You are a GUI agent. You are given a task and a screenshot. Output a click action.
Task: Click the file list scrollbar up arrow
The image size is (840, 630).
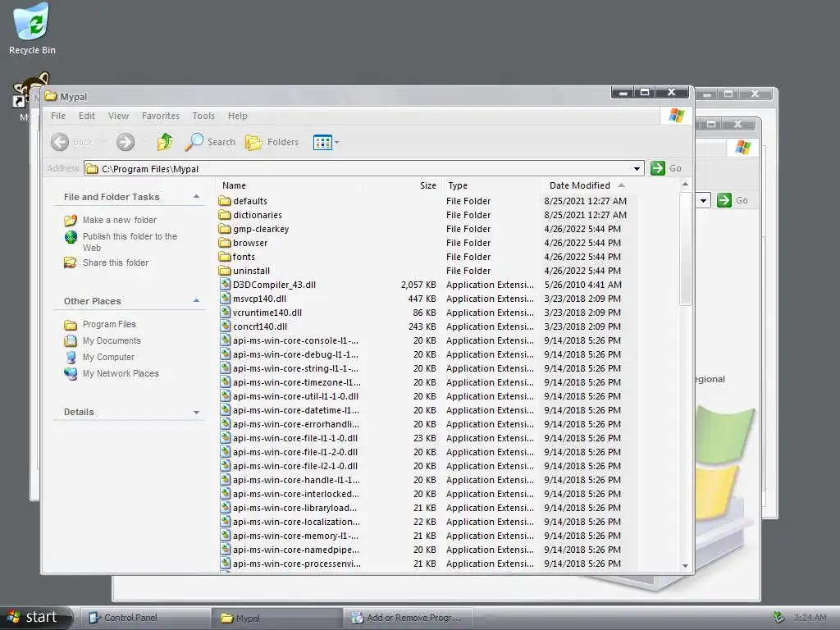pos(685,185)
